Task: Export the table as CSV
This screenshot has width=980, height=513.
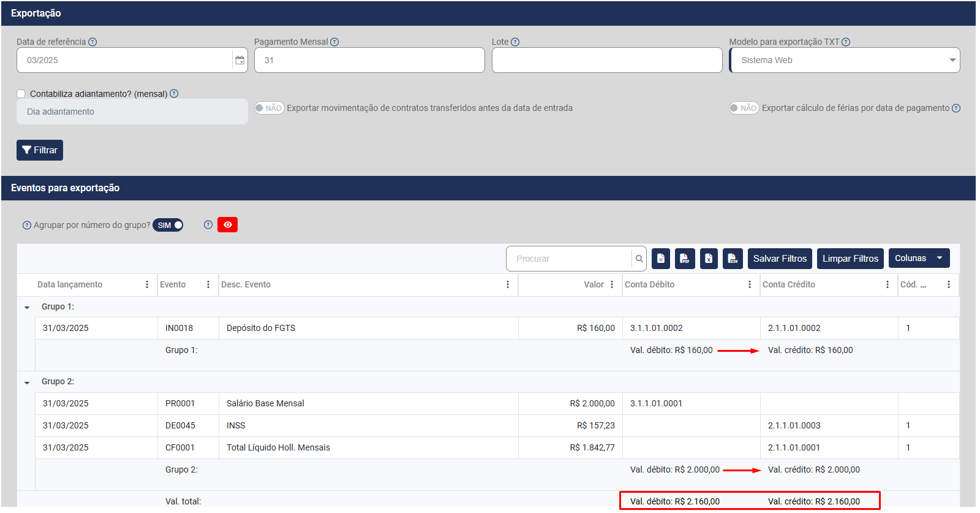Action: pos(733,259)
